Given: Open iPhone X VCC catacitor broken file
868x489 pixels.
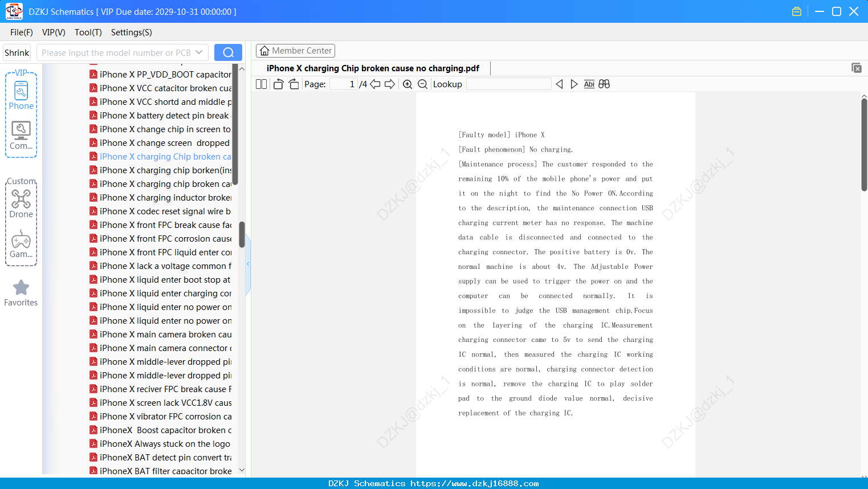Looking at the screenshot, I should click(x=160, y=88).
